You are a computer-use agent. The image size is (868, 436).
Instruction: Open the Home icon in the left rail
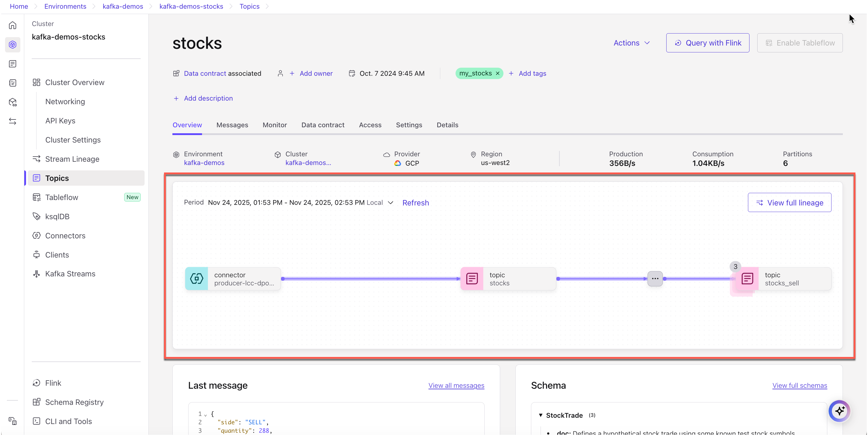click(12, 25)
